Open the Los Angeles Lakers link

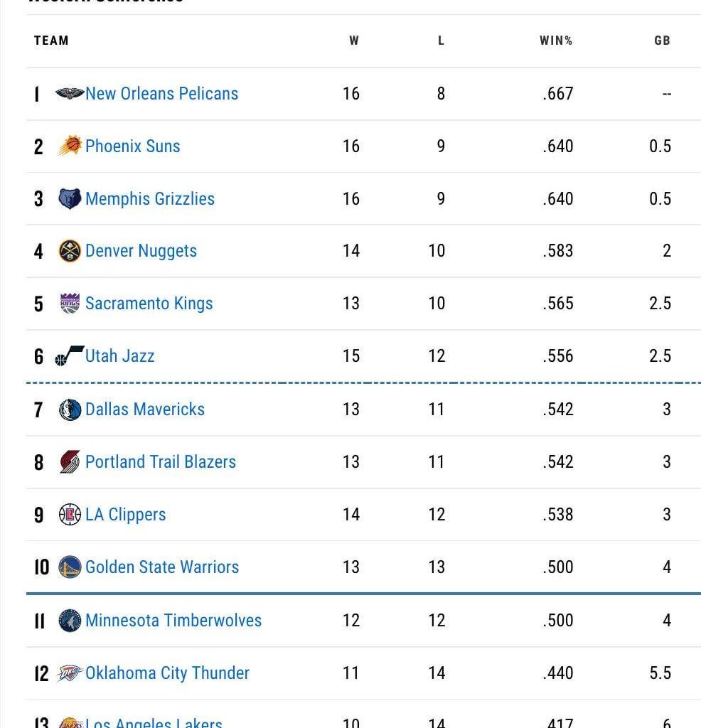click(x=153, y=722)
